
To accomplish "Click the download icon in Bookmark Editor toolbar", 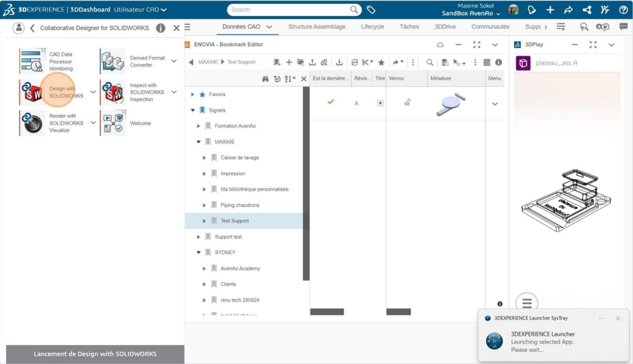I will [339, 62].
